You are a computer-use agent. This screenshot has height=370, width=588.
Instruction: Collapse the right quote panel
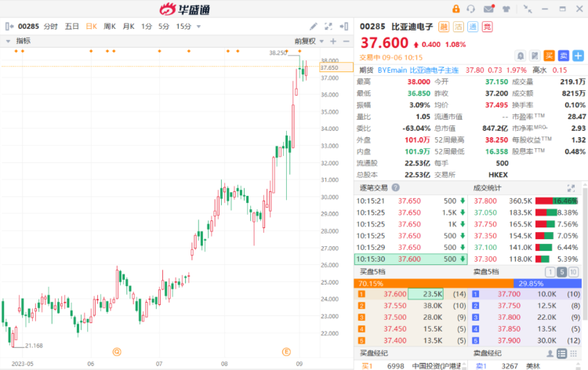tap(344, 26)
